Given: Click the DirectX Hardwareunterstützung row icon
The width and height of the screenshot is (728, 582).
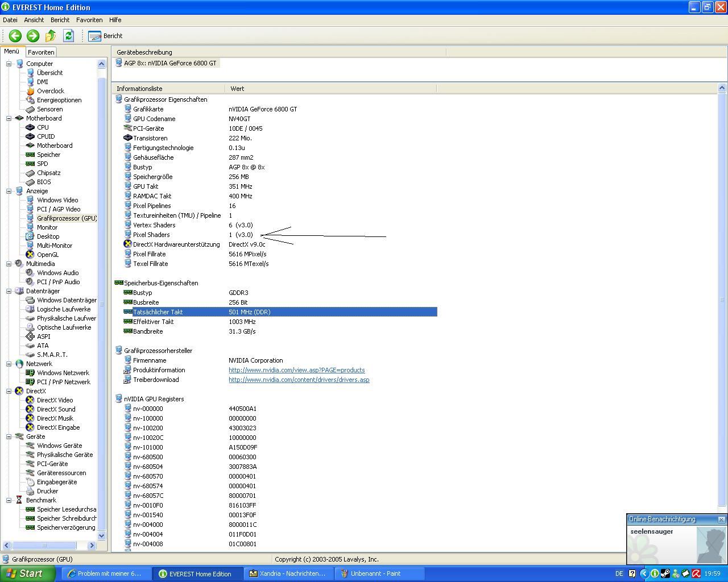Looking at the screenshot, I should (x=128, y=244).
